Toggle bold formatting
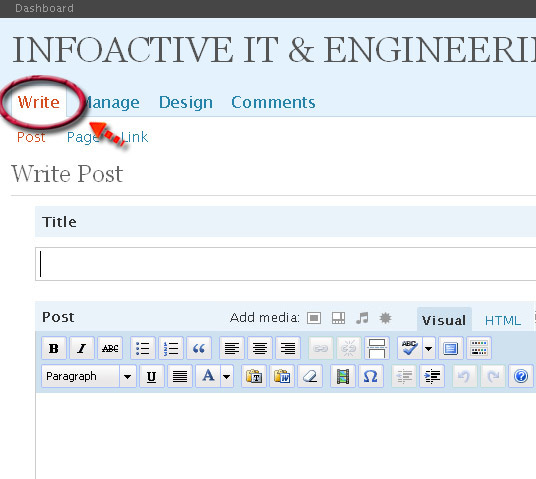 (x=54, y=348)
